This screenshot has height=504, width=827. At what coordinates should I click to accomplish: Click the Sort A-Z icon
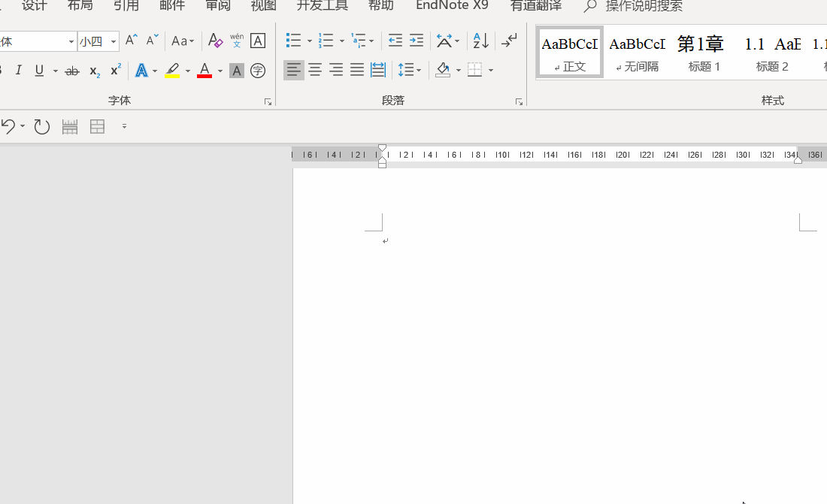(x=480, y=41)
